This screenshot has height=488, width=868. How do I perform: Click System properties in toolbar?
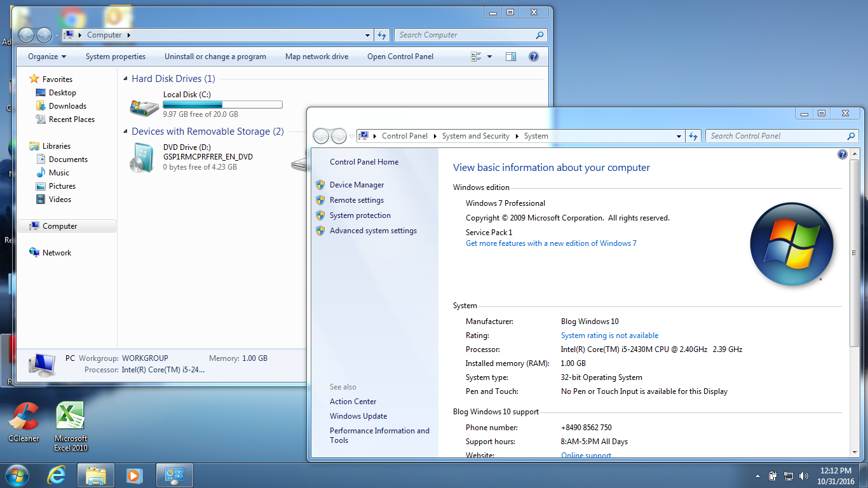click(x=116, y=57)
